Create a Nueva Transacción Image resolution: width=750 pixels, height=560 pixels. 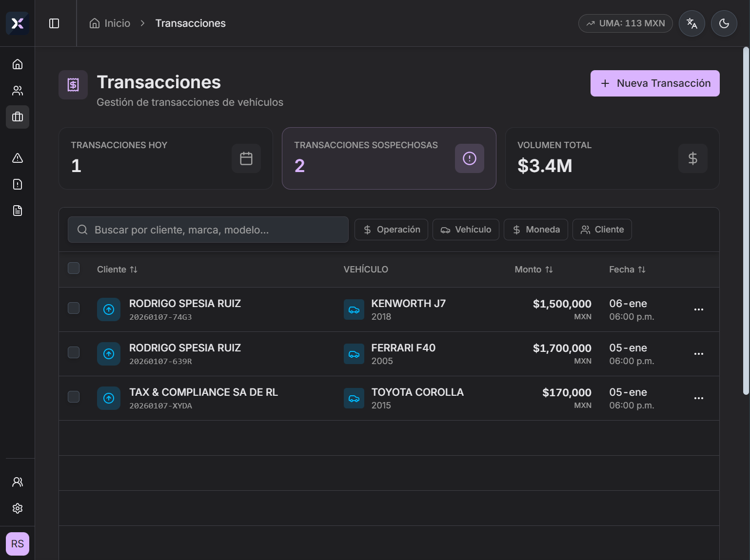point(655,83)
